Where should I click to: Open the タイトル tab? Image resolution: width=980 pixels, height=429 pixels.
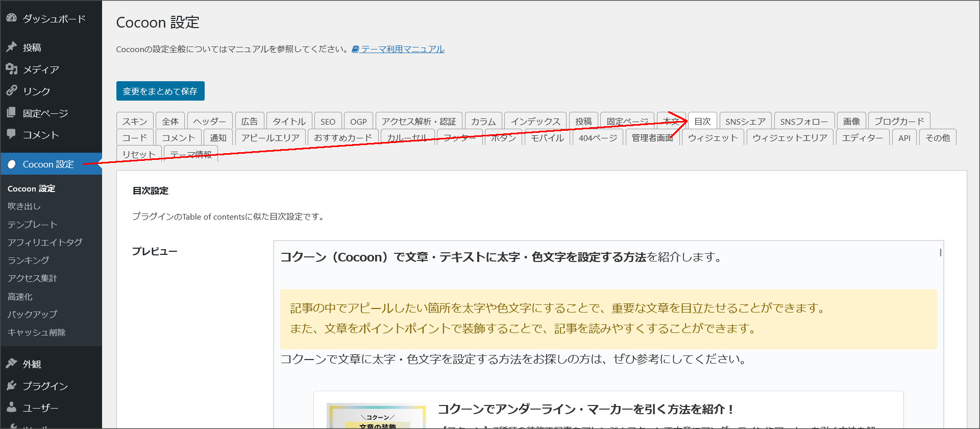(x=289, y=121)
